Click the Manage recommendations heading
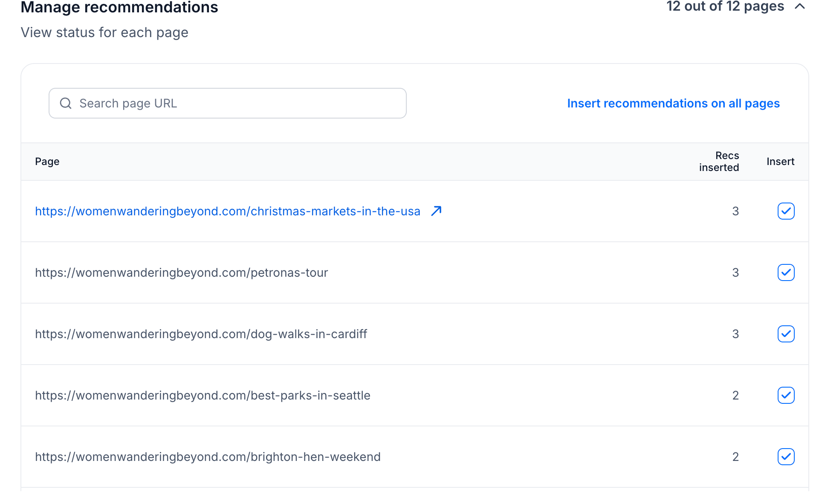The image size is (822, 504). [119, 7]
